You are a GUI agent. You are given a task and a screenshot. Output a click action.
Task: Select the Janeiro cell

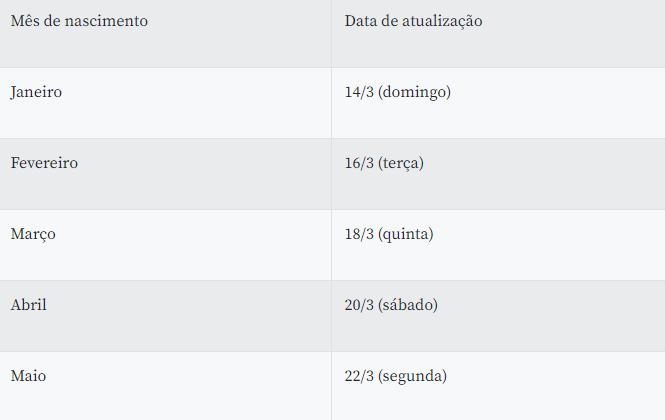pyautogui.click(x=37, y=92)
